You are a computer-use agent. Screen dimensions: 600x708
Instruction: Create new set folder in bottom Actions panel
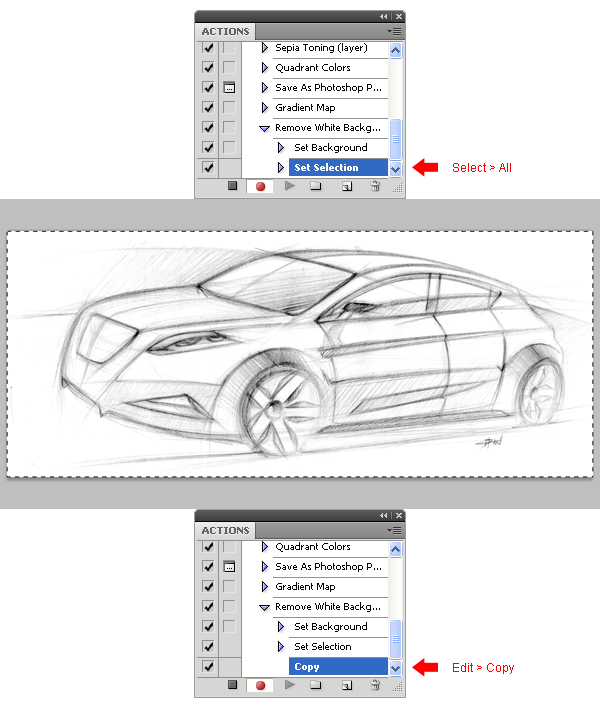[x=316, y=685]
